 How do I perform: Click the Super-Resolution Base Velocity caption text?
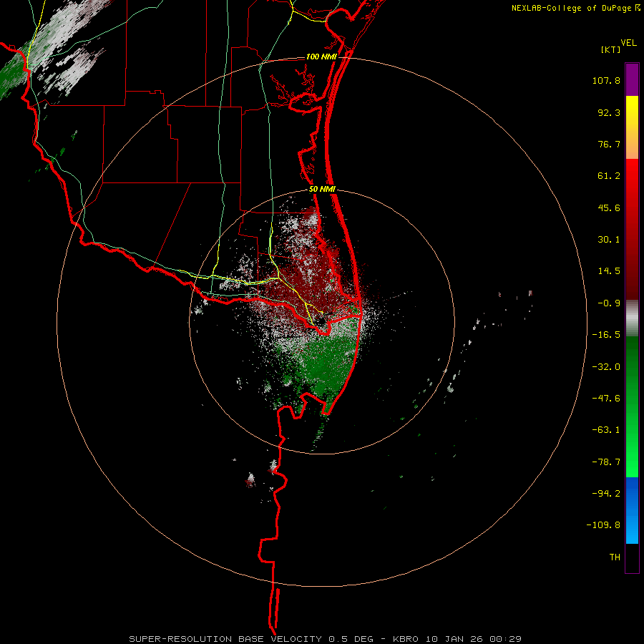tap(325, 639)
